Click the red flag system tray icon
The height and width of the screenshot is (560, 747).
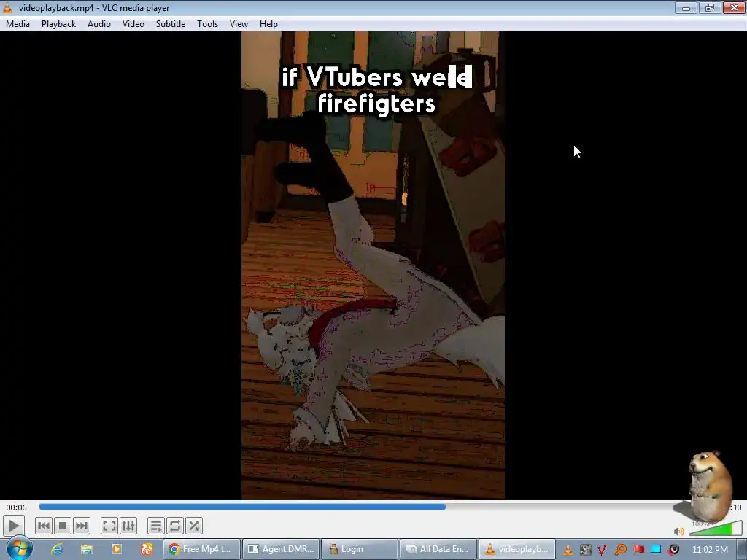tap(638, 550)
